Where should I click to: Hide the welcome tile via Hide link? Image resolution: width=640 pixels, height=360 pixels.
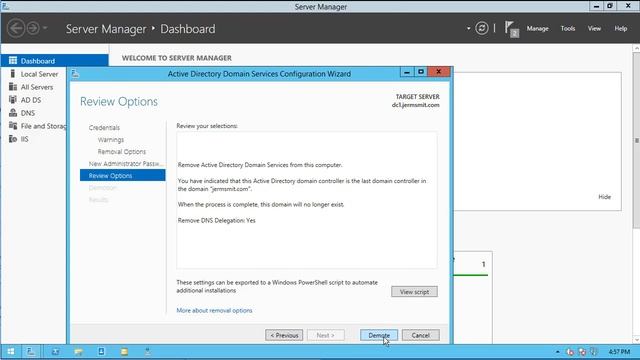(x=604, y=197)
